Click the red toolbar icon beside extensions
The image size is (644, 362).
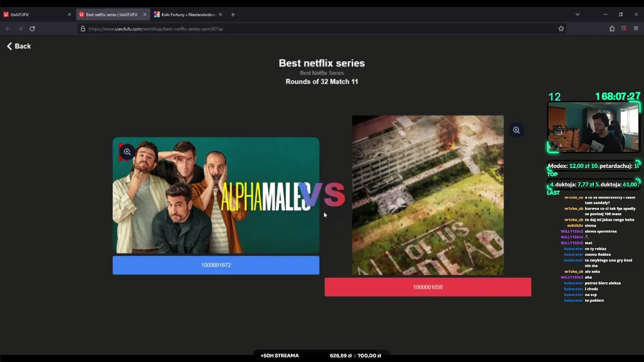[624, 29]
